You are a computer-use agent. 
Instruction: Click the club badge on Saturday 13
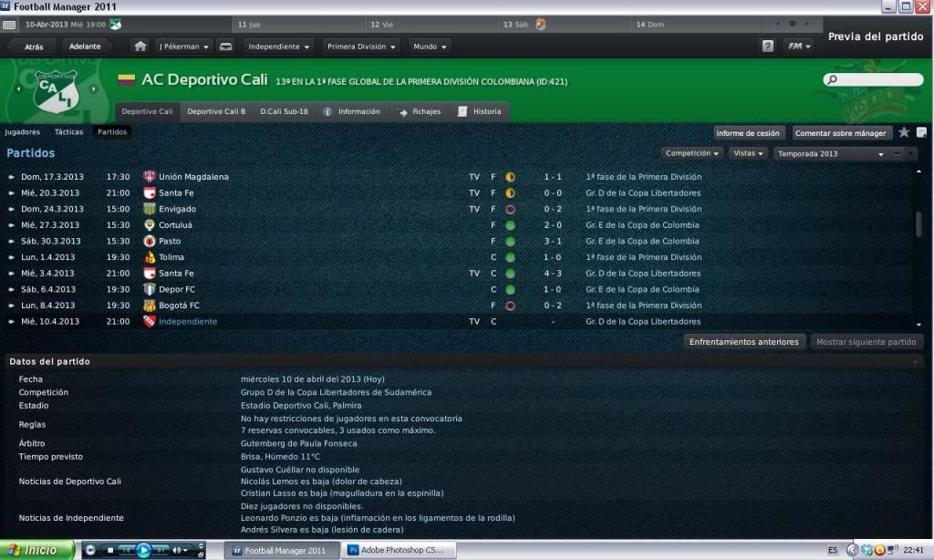(540, 25)
